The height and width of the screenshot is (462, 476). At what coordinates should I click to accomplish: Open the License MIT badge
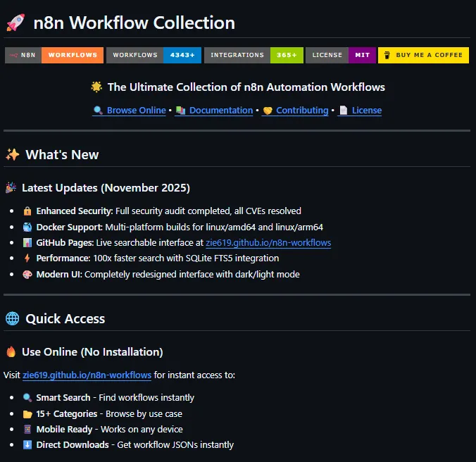341,55
